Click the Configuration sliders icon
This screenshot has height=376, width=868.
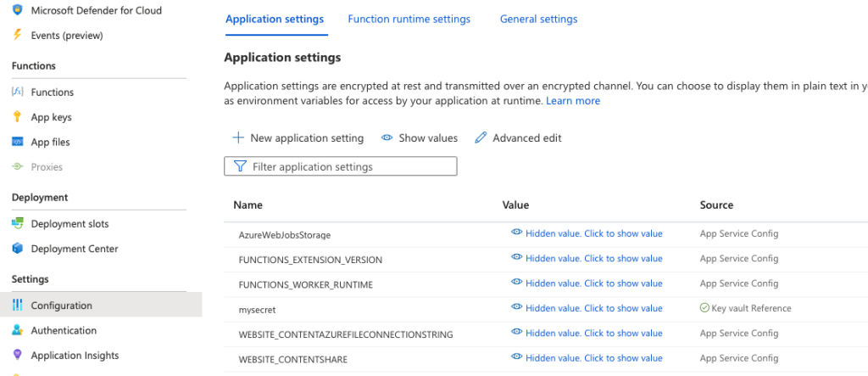tap(17, 305)
